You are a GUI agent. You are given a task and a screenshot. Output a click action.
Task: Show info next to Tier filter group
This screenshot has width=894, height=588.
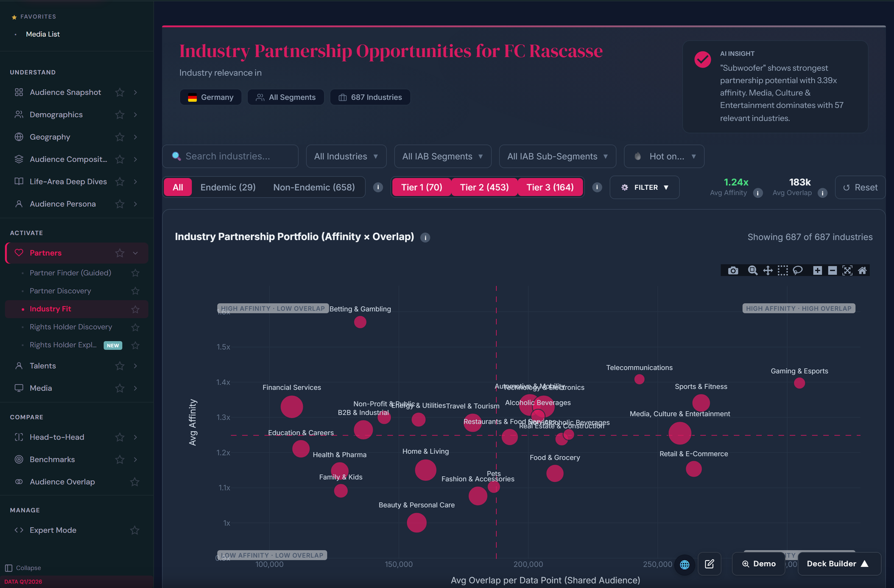click(x=597, y=187)
